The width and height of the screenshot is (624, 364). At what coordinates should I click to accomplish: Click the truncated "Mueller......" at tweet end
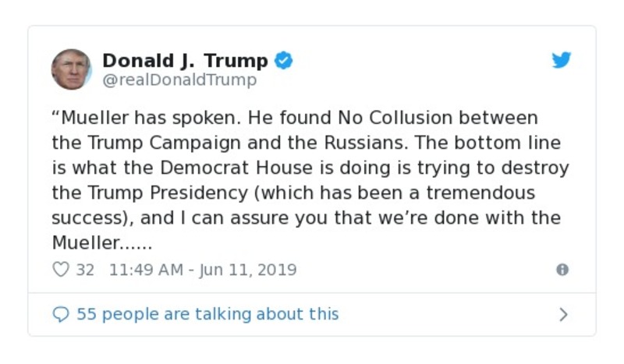(x=101, y=242)
